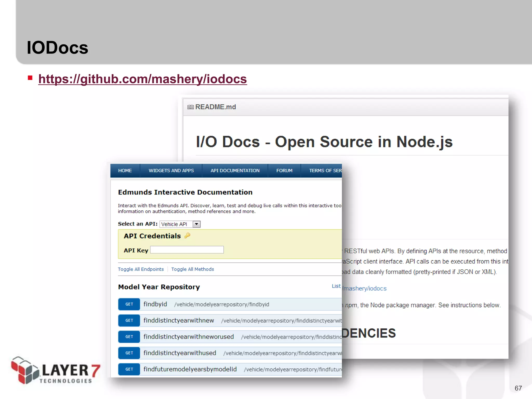Open the TERMS OF SERVICE tab
Screen dimensions: 532x399
[322, 171]
